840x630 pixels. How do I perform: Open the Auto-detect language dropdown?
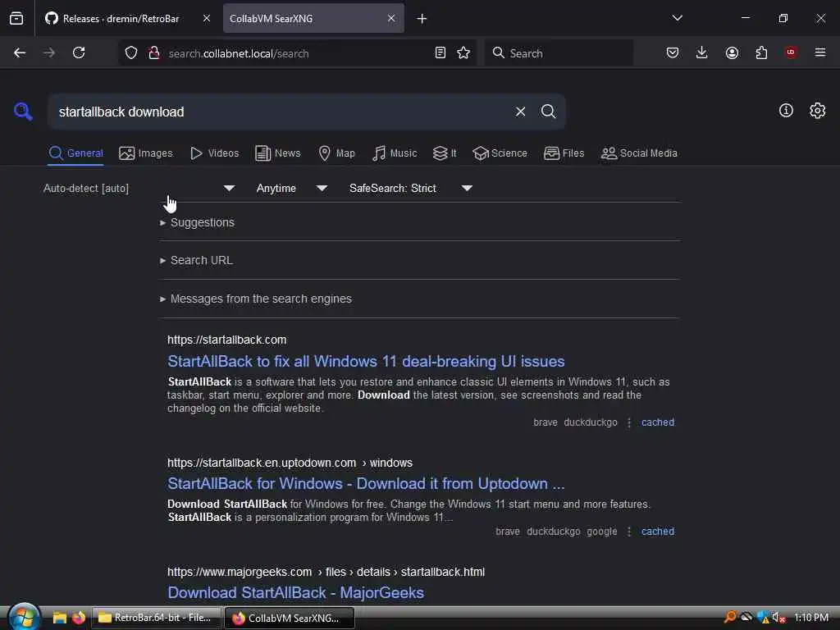[139, 188]
